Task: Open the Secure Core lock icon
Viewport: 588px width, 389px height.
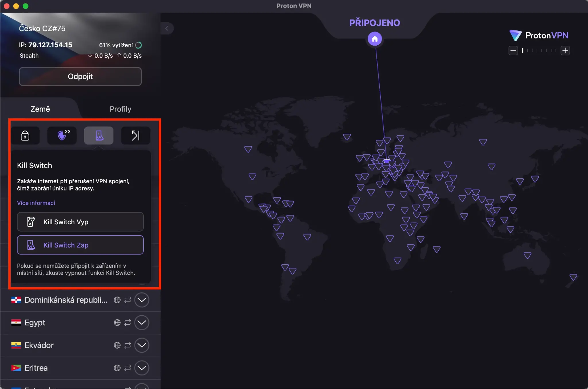Action: pyautogui.click(x=25, y=135)
